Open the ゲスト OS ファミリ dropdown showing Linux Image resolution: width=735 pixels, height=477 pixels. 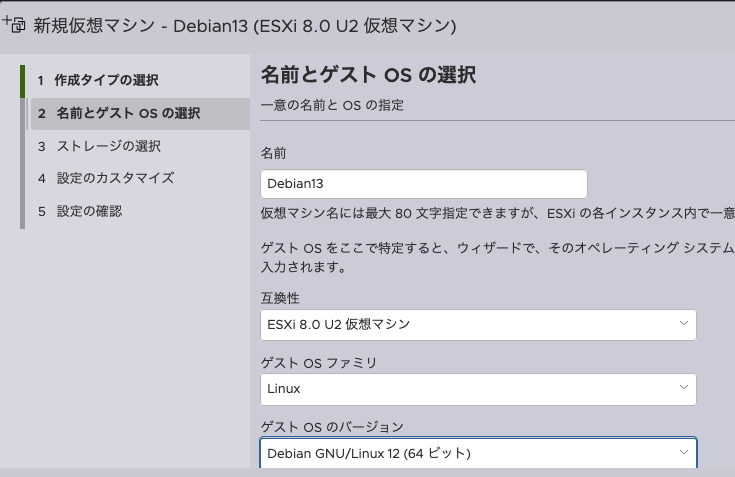478,389
